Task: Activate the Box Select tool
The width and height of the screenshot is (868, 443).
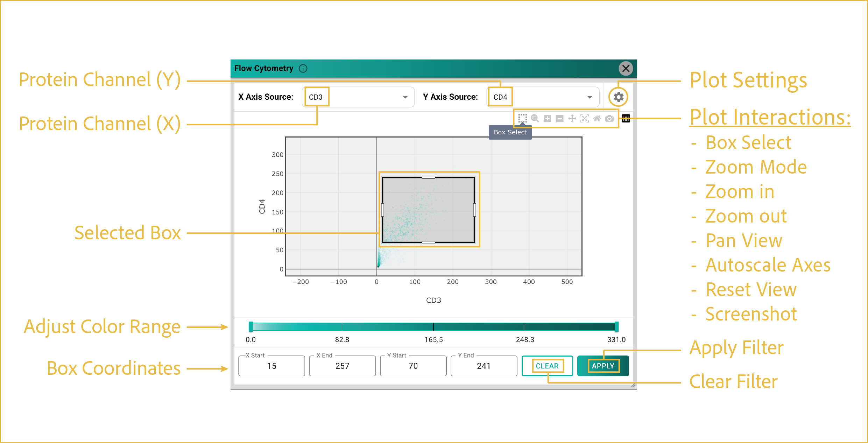Action: pos(522,119)
